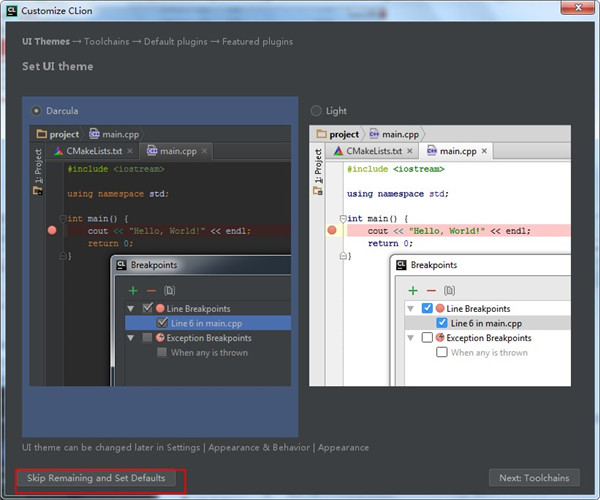Viewport: 600px width, 500px height.
Task: Collapse Exception Breakpoints tree in Light preview
Action: (x=410, y=338)
